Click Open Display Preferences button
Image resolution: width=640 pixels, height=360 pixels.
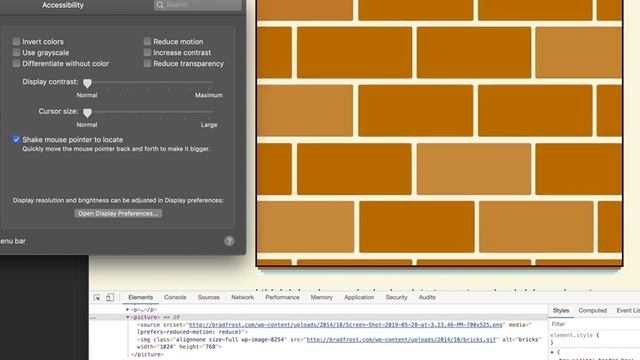pyautogui.click(x=118, y=213)
